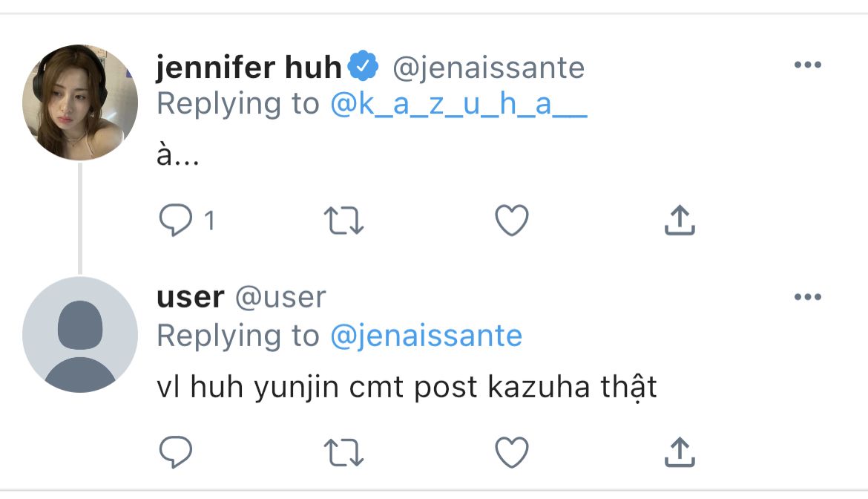
Task: Open the jennifer huh display name
Action: [249, 68]
